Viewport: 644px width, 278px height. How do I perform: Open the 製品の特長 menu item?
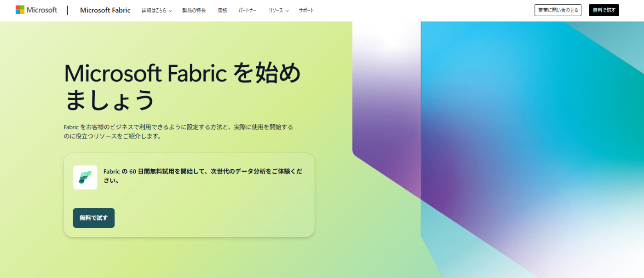194,10
